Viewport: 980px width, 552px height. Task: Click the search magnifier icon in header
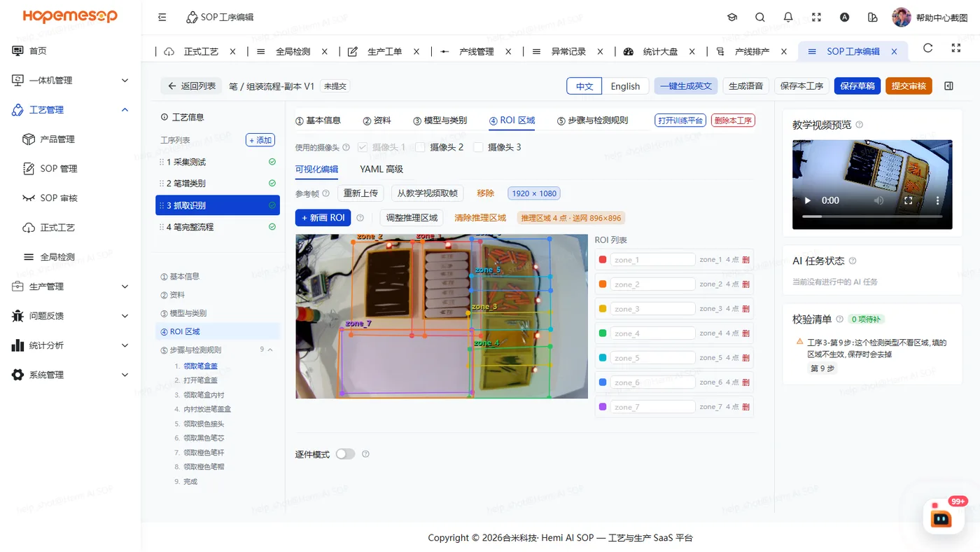click(x=760, y=17)
